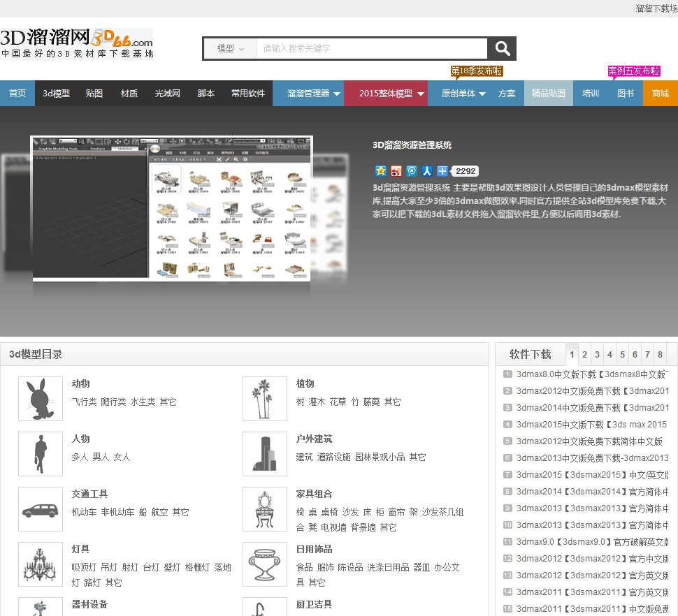678x616 pixels.
Task: Open the 3d模型 navigation item
Action: tap(56, 94)
